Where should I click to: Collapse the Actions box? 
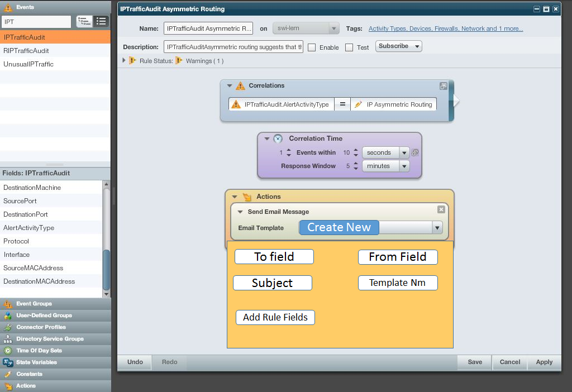[x=235, y=197]
